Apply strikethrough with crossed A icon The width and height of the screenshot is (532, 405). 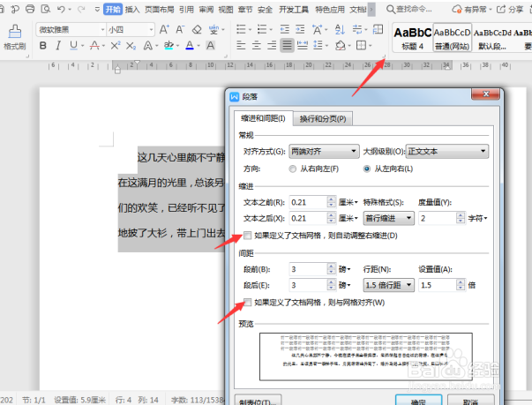tap(94, 46)
